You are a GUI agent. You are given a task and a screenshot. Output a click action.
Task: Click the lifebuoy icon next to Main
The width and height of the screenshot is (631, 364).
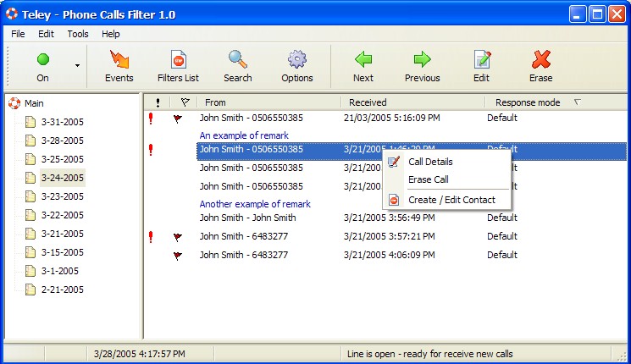coord(14,103)
